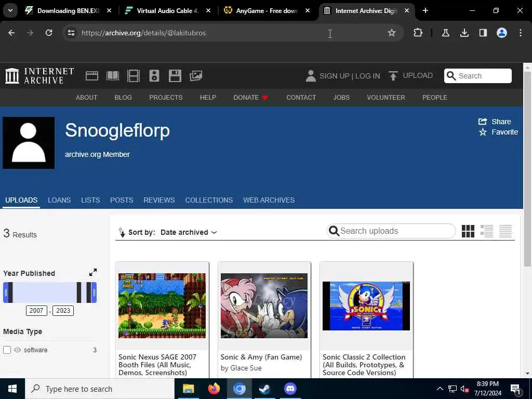Screen dimensions: 532x399
Task: Open the Internet Archive home logo
Action: click(x=39, y=76)
